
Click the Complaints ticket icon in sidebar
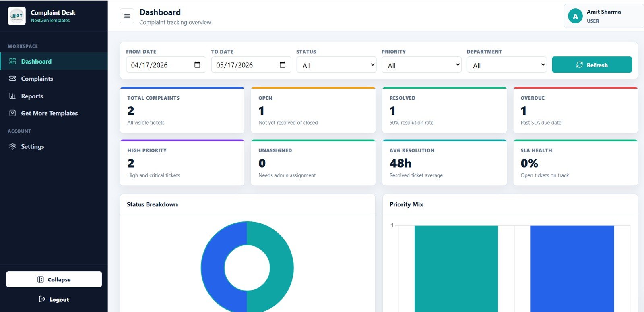point(12,79)
